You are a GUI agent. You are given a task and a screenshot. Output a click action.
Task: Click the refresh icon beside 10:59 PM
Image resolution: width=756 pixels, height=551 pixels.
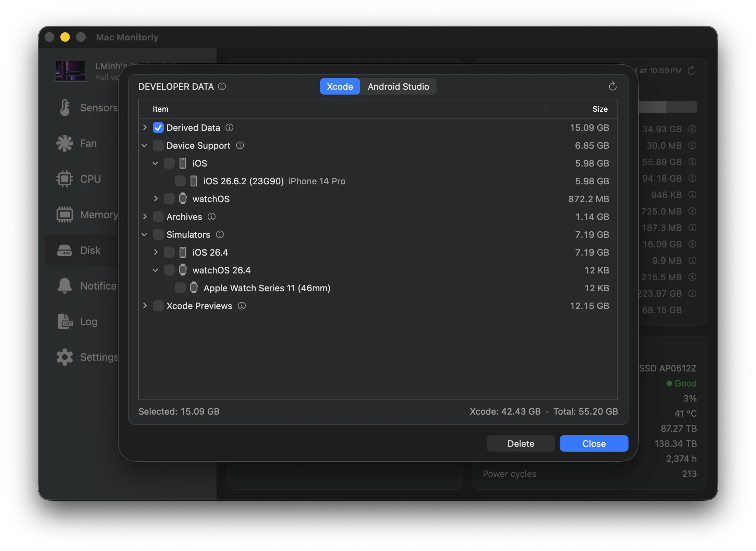click(692, 70)
